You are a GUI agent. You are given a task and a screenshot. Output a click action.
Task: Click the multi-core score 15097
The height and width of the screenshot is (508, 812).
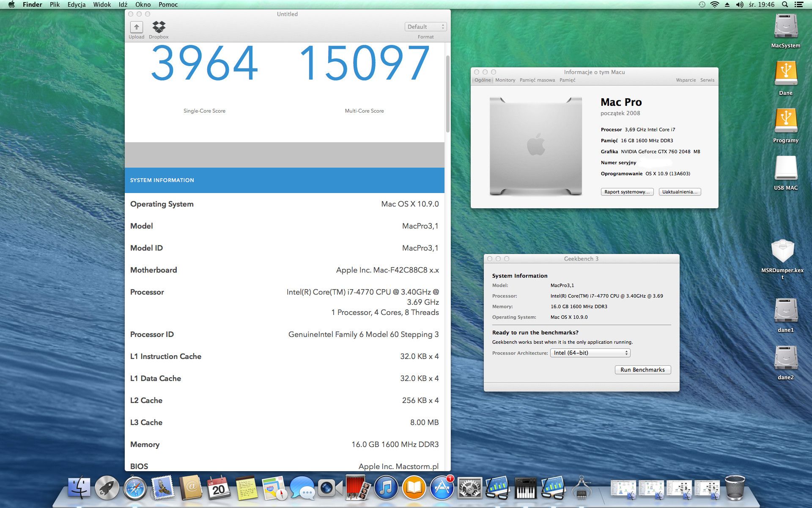click(364, 63)
